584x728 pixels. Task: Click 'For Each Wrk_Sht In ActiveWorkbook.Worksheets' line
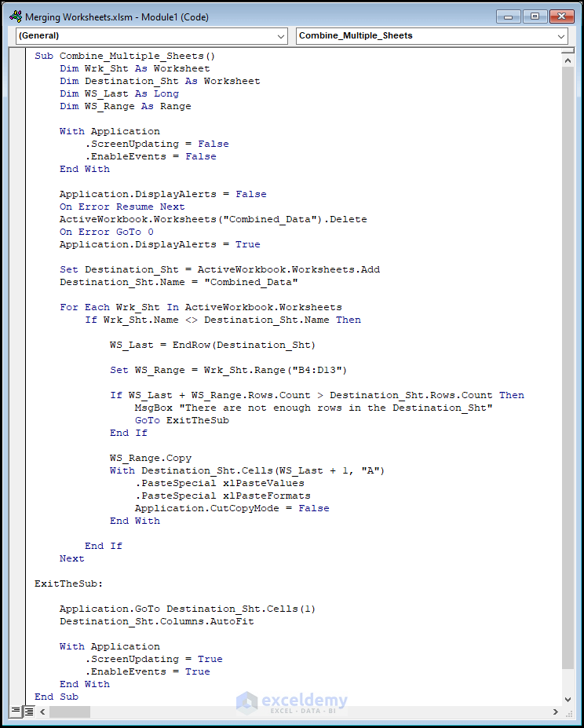(200, 306)
